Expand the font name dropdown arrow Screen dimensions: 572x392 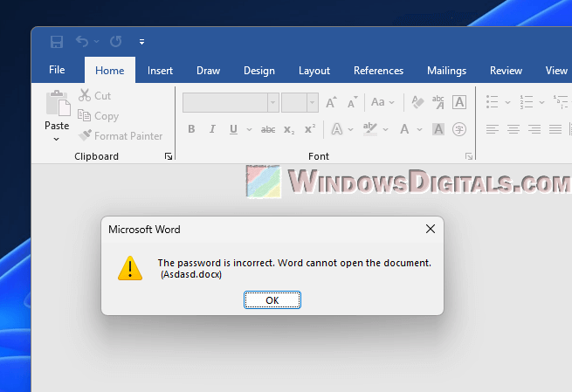272,102
